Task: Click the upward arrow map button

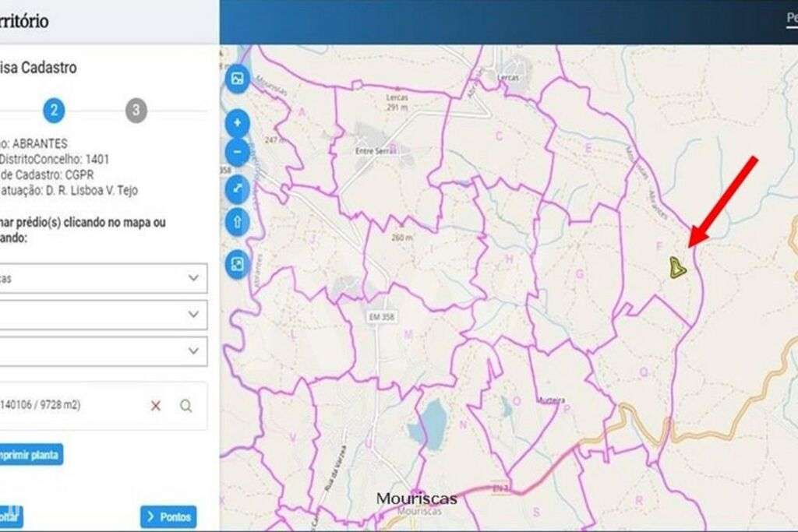Action: click(x=237, y=222)
